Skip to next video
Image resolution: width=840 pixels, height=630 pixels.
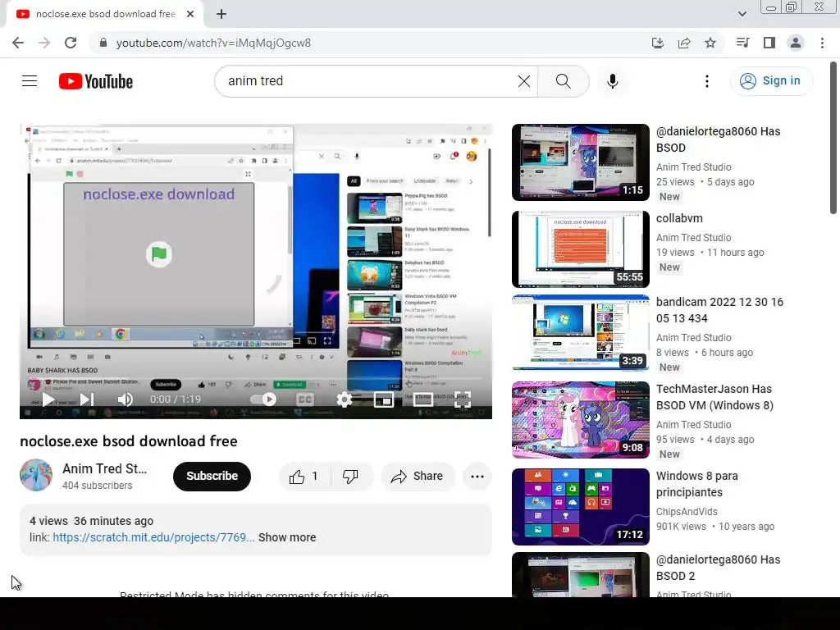click(87, 399)
